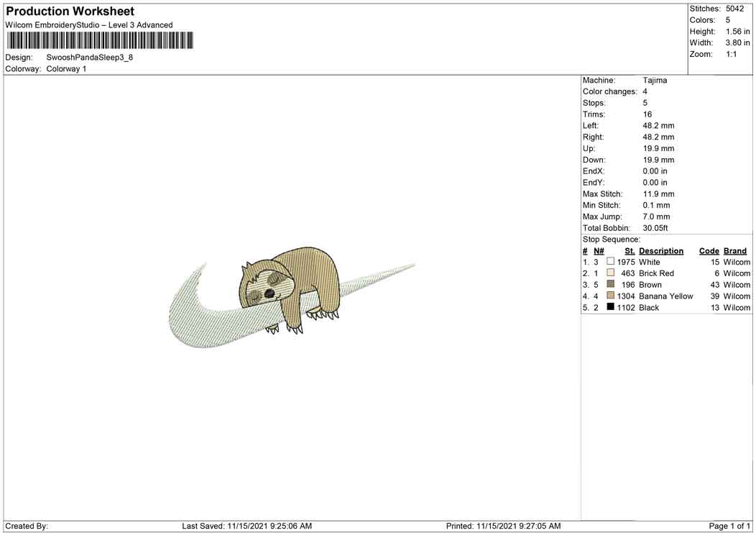
Task: Click the "Right:" measurement label
Action: (x=593, y=137)
